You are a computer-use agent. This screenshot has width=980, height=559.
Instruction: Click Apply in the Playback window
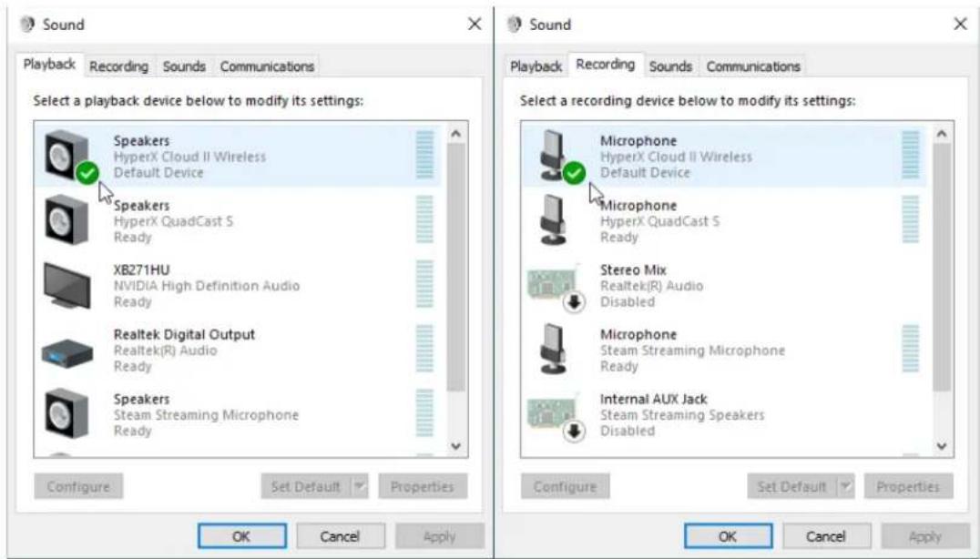point(439,536)
